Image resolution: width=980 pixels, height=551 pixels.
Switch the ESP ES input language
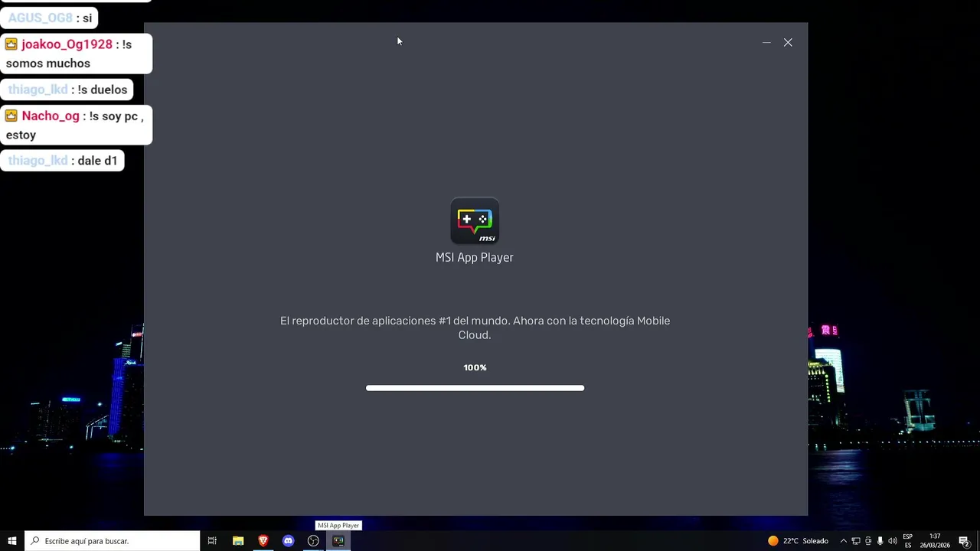[x=907, y=541]
